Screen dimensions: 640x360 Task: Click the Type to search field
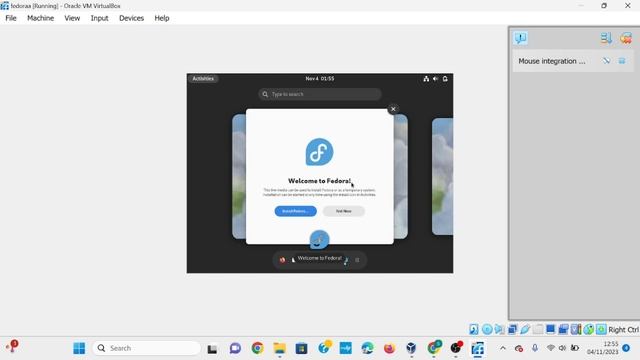tap(320, 94)
